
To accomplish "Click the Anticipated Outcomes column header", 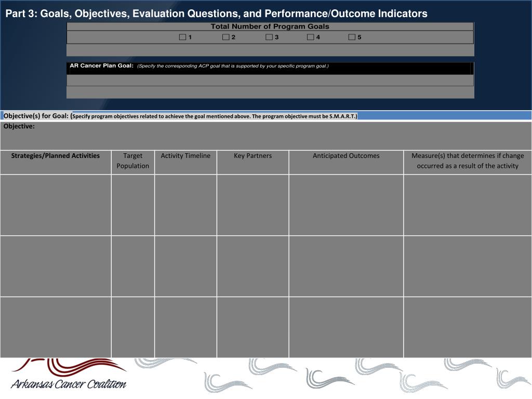I will 346,163.
